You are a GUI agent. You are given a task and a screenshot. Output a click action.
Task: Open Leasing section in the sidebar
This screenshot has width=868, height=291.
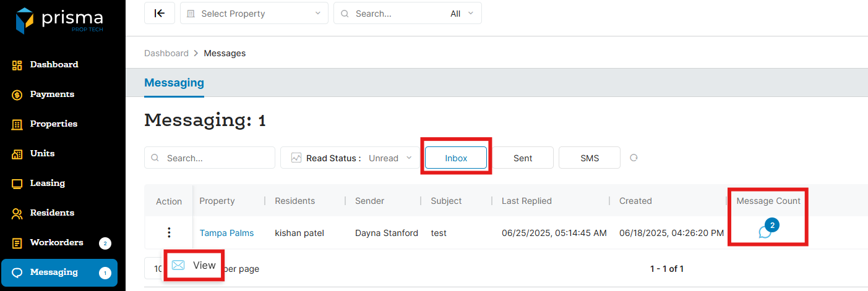pos(47,183)
